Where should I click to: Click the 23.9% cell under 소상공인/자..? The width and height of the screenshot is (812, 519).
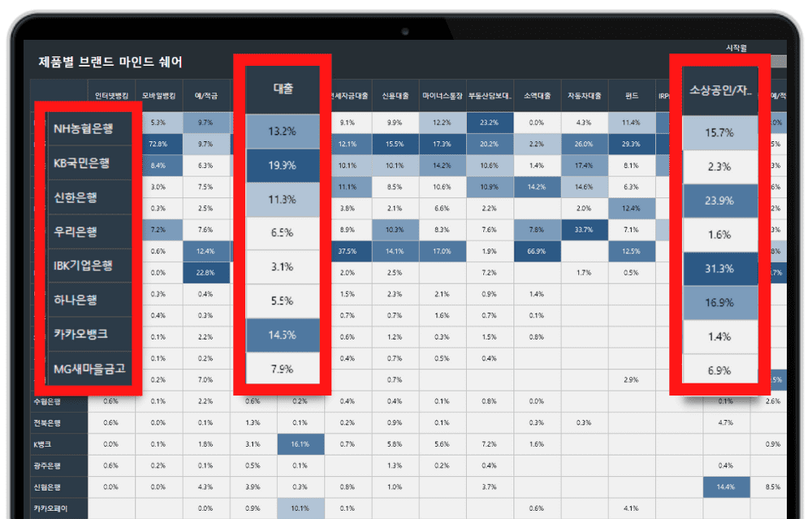[719, 201]
